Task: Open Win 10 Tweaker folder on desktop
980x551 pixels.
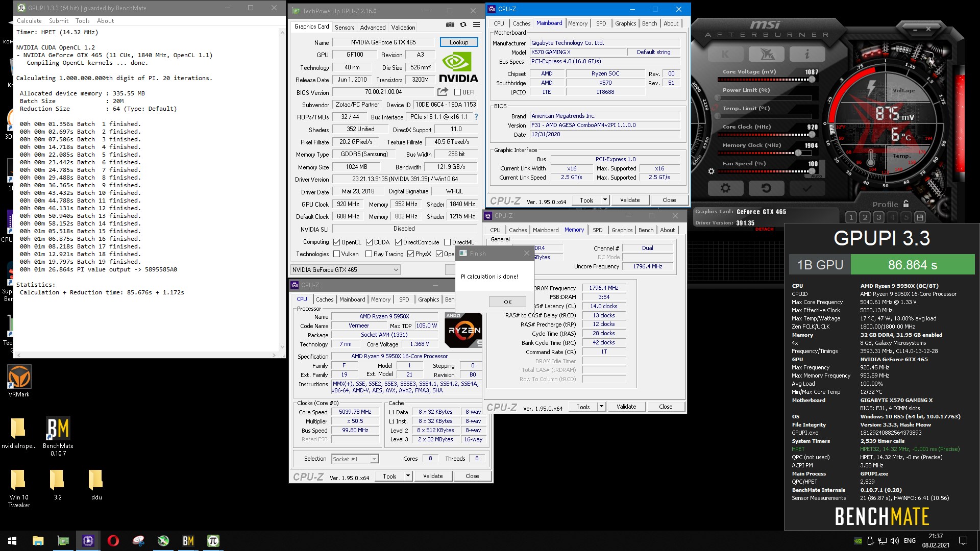Action: pyautogui.click(x=19, y=488)
